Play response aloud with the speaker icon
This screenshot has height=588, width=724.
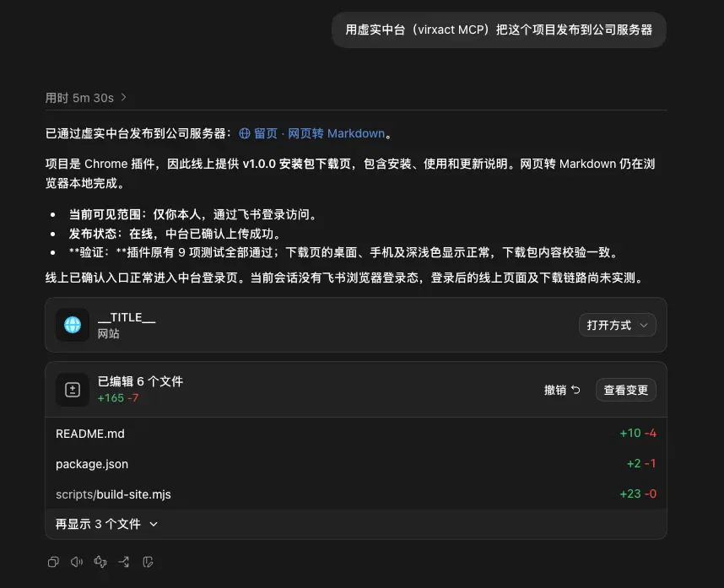point(77,562)
